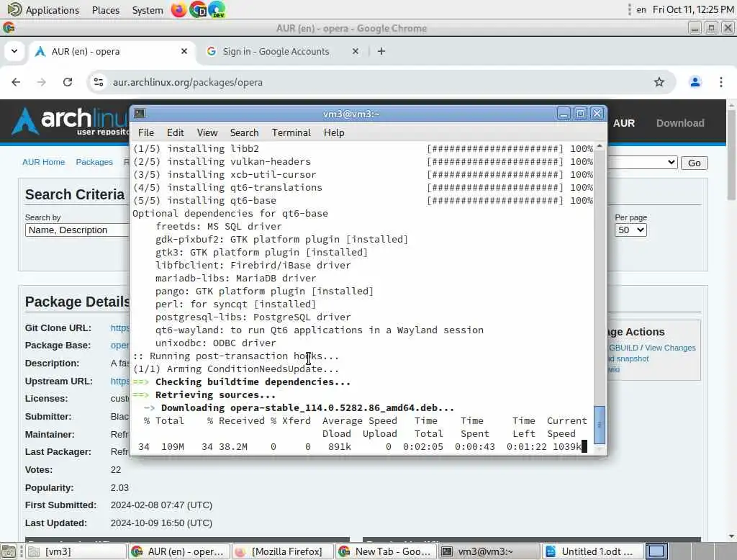Open the Packages link
737x560 pixels.
click(94, 162)
